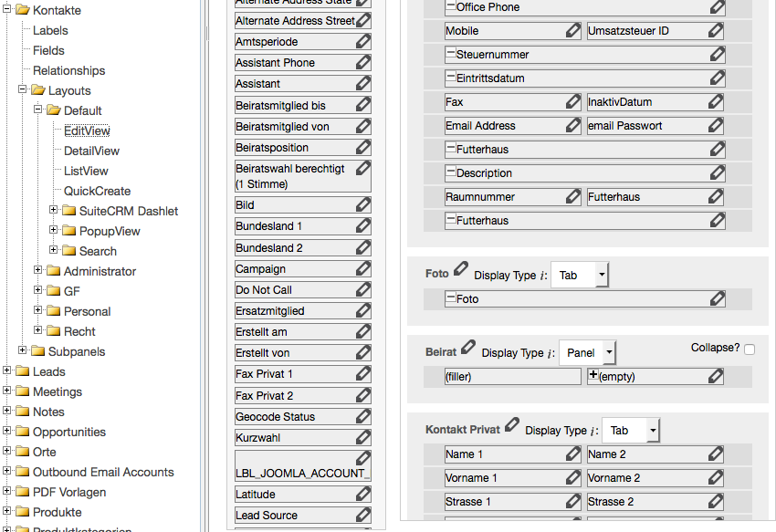The image size is (776, 532).
Task: Open the QuickCreate layout
Action: click(98, 191)
